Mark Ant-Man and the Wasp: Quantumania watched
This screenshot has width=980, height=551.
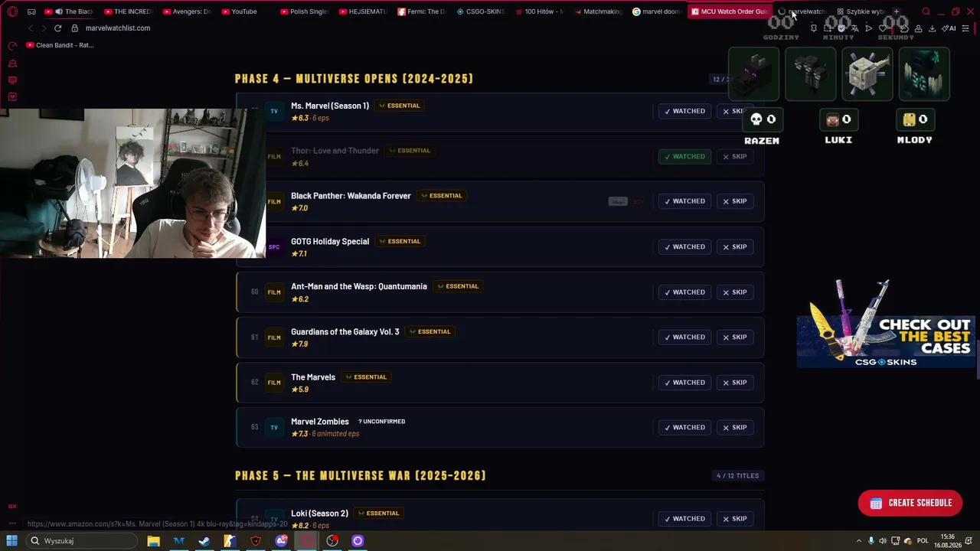684,292
